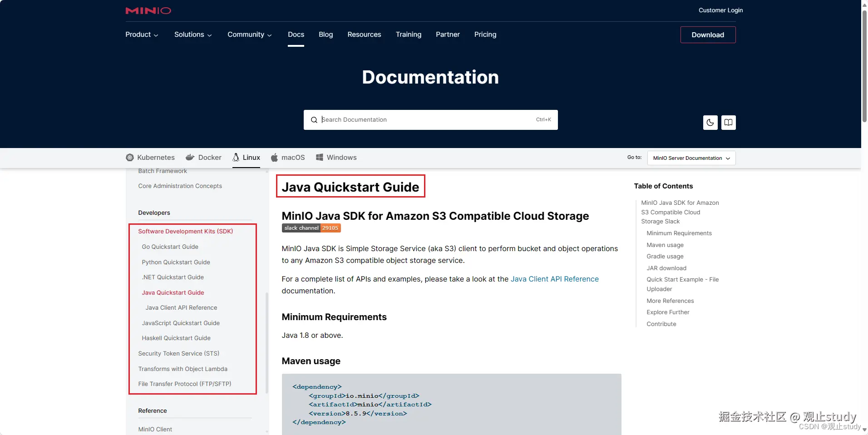Image resolution: width=868 pixels, height=435 pixels.
Task: Click the Linux penguin icon
Action: coord(236,157)
